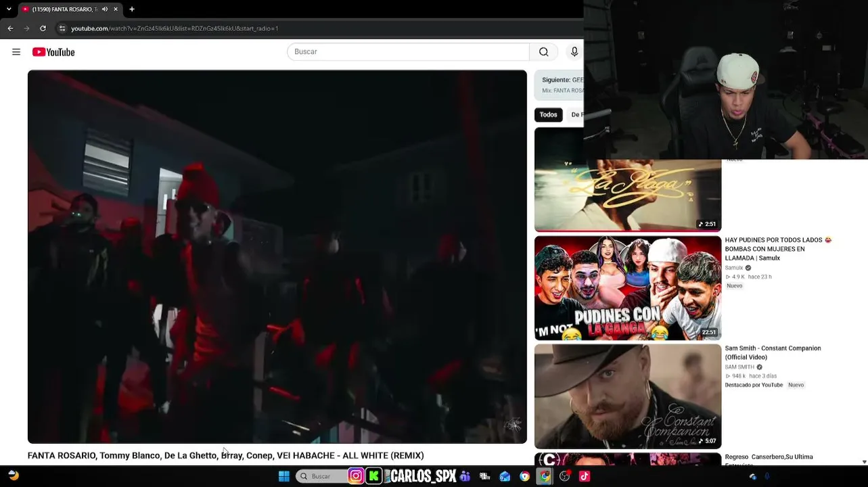
Task: Open the weather widget on the taskbar
Action: 14,476
